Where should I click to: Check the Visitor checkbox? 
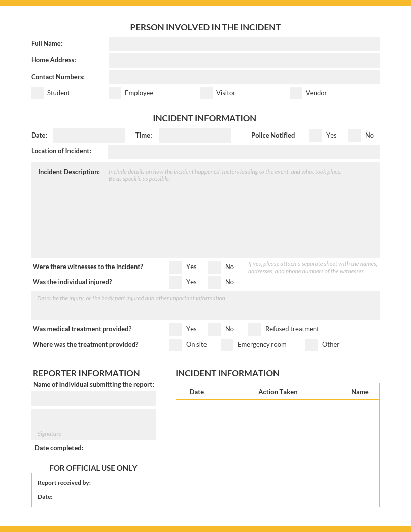click(x=206, y=93)
